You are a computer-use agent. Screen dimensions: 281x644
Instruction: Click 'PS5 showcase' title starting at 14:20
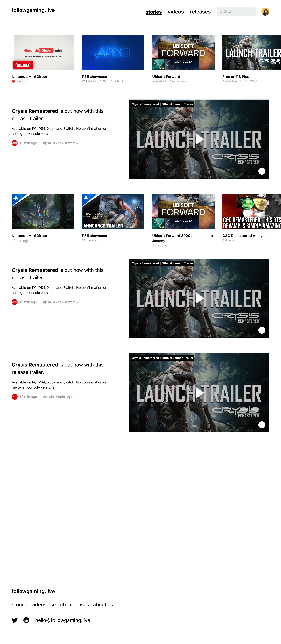(x=95, y=77)
